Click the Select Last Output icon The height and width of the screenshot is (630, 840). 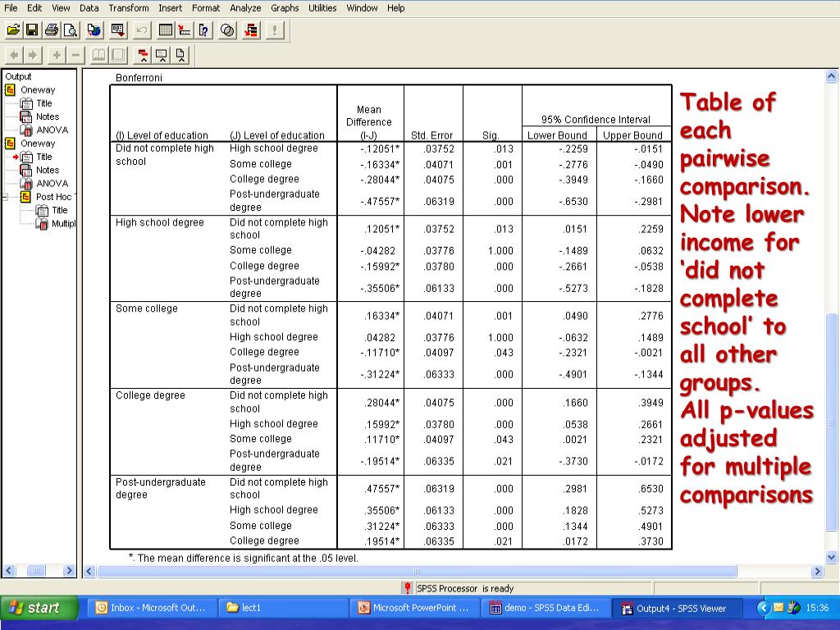(x=251, y=30)
